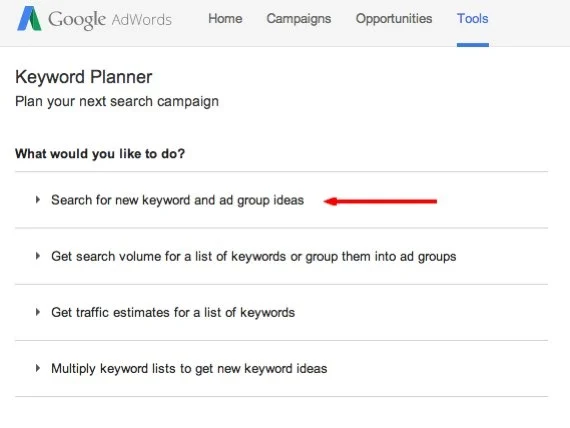The image size is (570, 428).
Task: Click the AdWords triangular logo icon
Action: click(29, 19)
